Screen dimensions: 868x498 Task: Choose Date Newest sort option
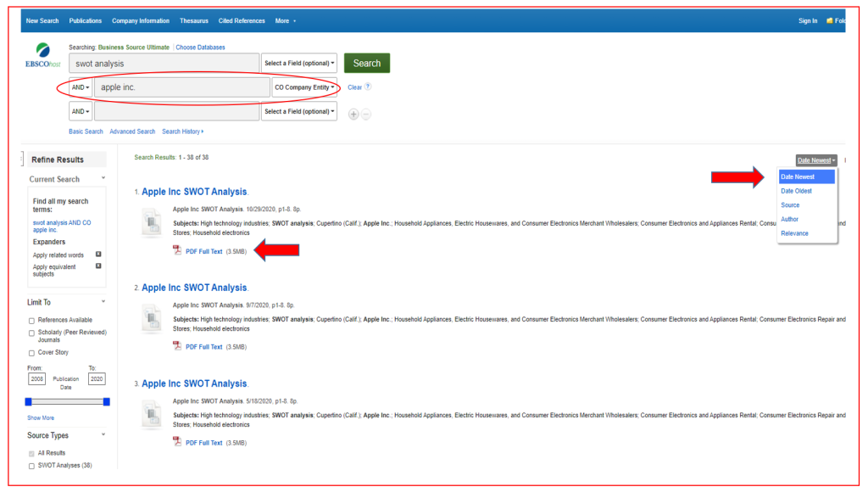[x=807, y=176]
